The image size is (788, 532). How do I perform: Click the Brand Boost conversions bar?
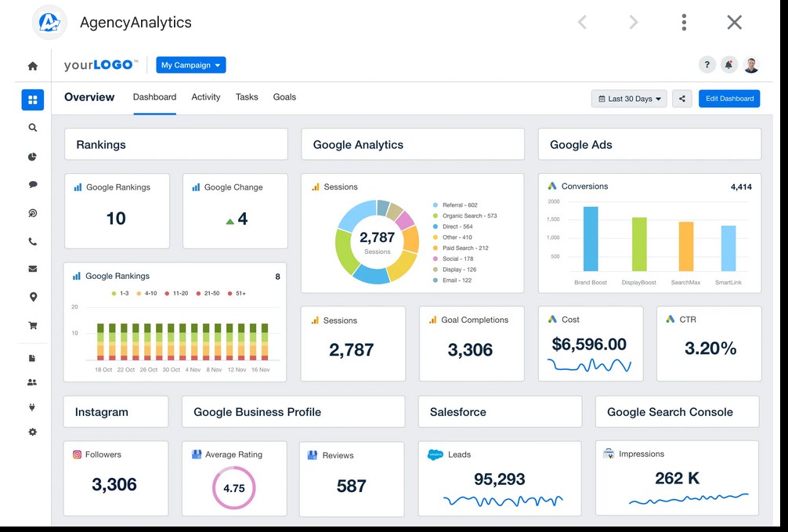pyautogui.click(x=591, y=239)
